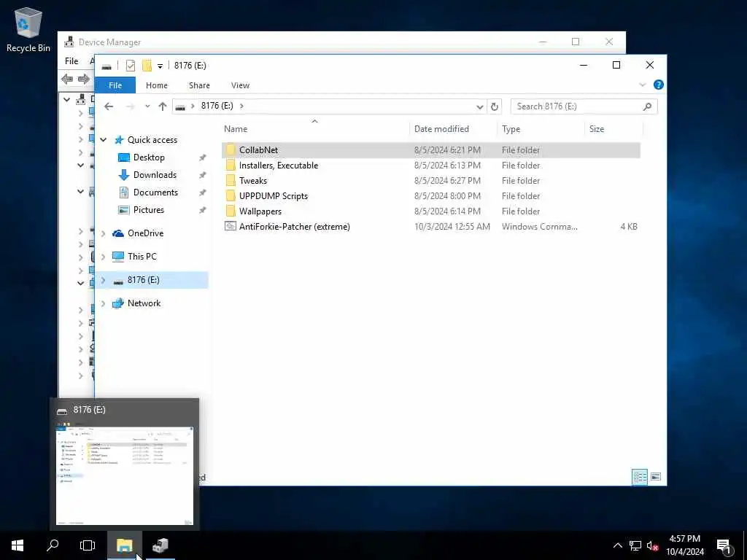Expand the This PC tree node
747x560 pixels.
(x=104, y=257)
